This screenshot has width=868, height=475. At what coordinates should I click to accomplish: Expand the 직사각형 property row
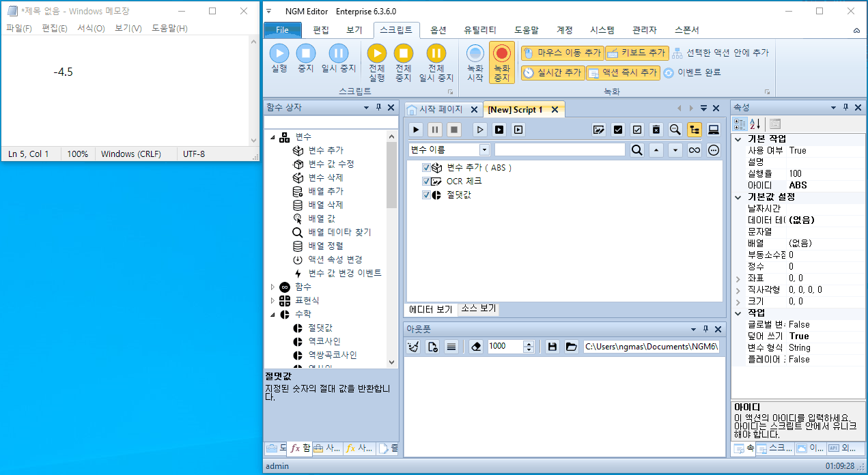(x=738, y=290)
